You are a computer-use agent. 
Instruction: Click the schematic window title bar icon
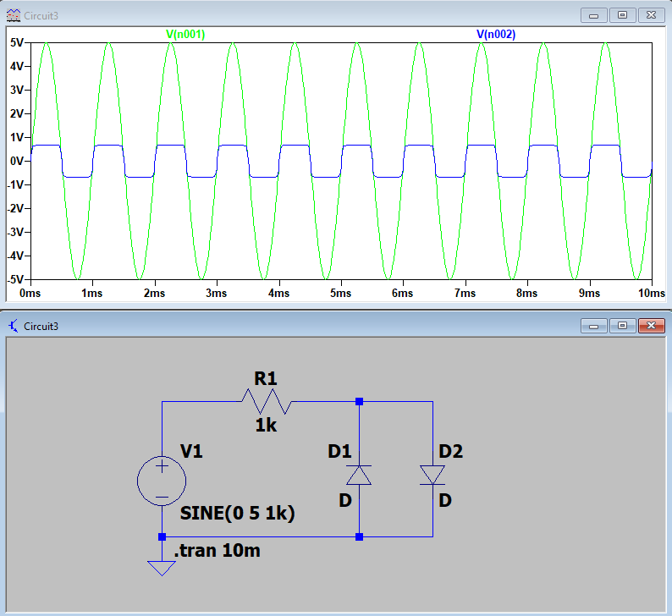(13, 326)
